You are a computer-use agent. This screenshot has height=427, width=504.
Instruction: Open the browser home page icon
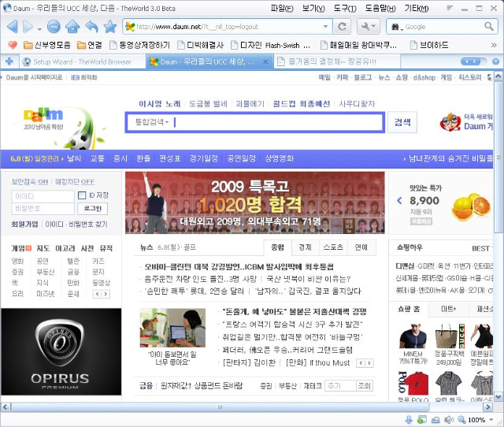pos(72,26)
